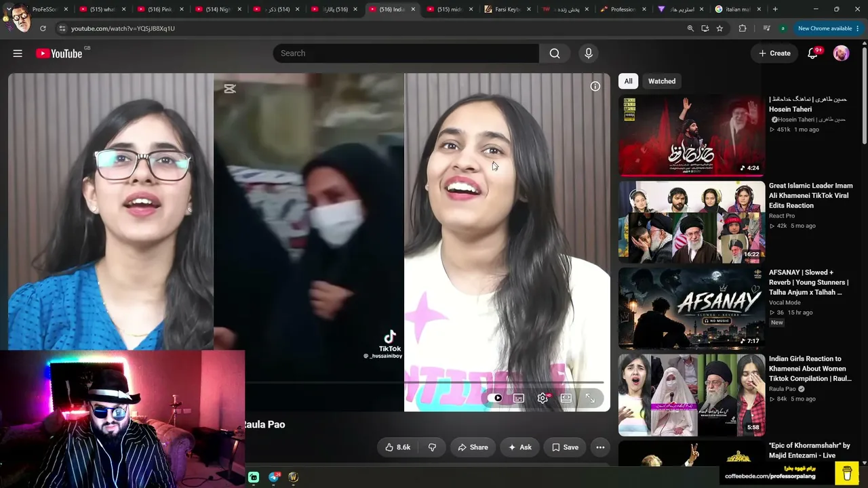Open the Chrome profile avatar

(x=783, y=28)
